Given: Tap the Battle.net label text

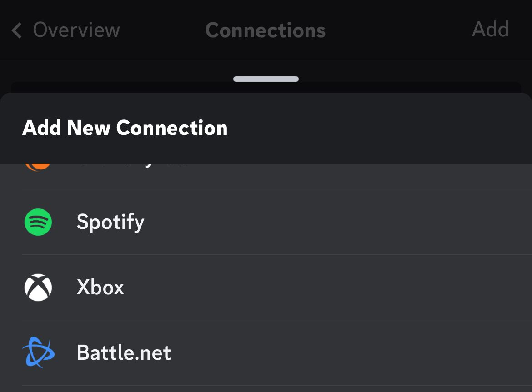Looking at the screenshot, I should pyautogui.click(x=124, y=352).
